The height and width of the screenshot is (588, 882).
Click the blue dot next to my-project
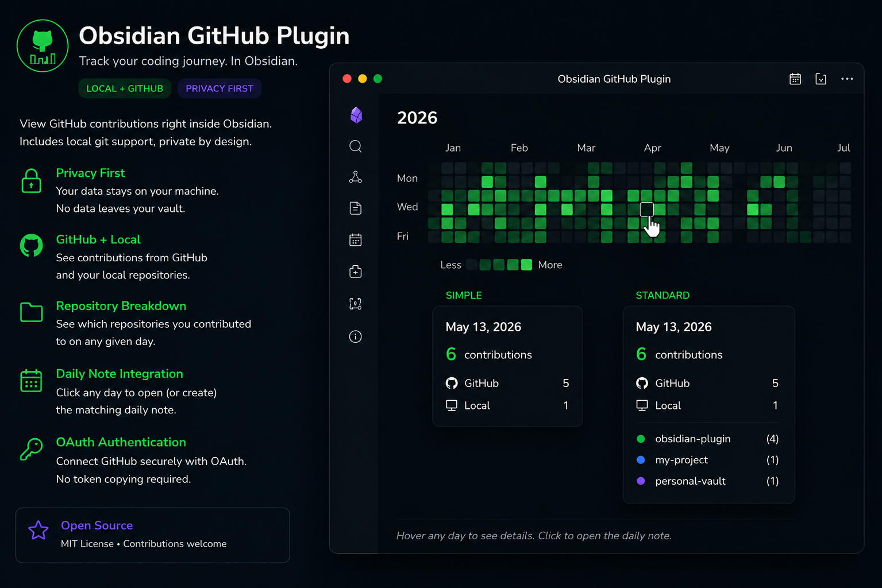tap(641, 459)
